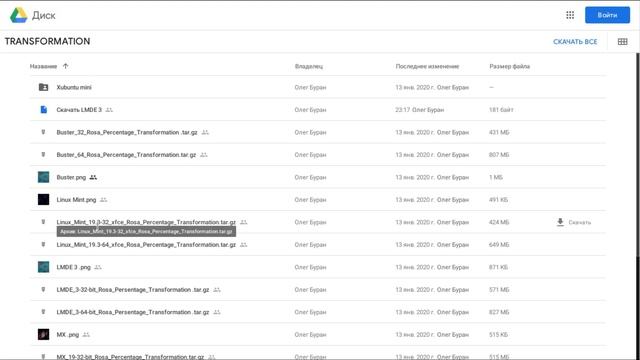The image size is (640, 360).
Task: Click the Google Drive logo
Action: point(18,15)
